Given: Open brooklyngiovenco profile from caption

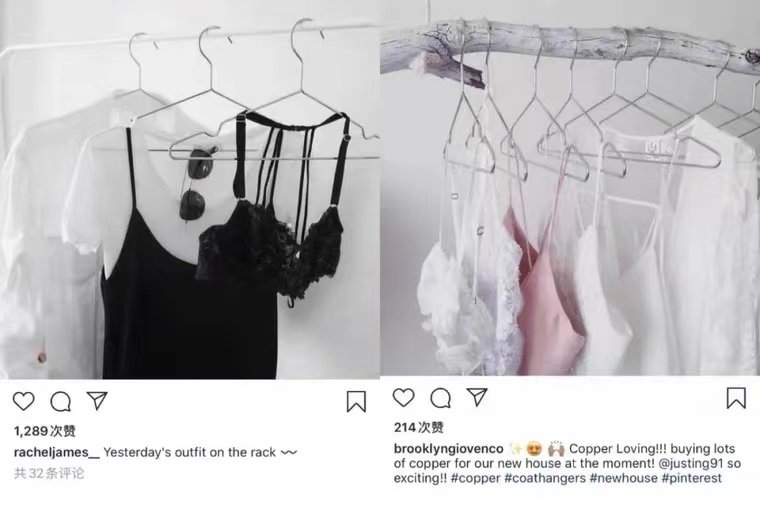Looking at the screenshot, I should (x=448, y=449).
